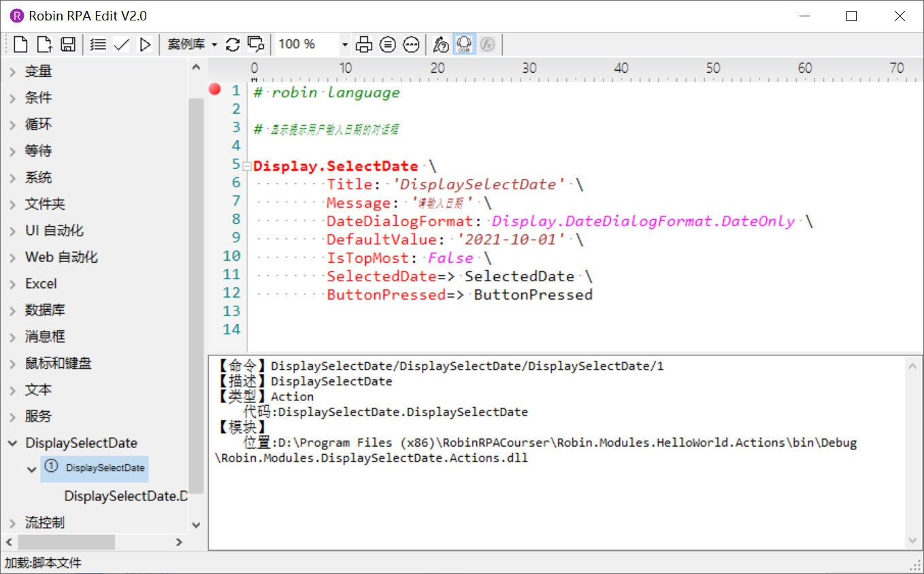
Task: Select the 服务 tree item
Action: [38, 417]
